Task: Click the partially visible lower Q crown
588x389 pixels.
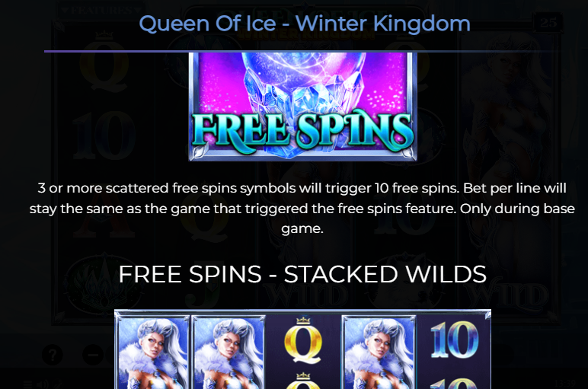Action: (x=303, y=380)
